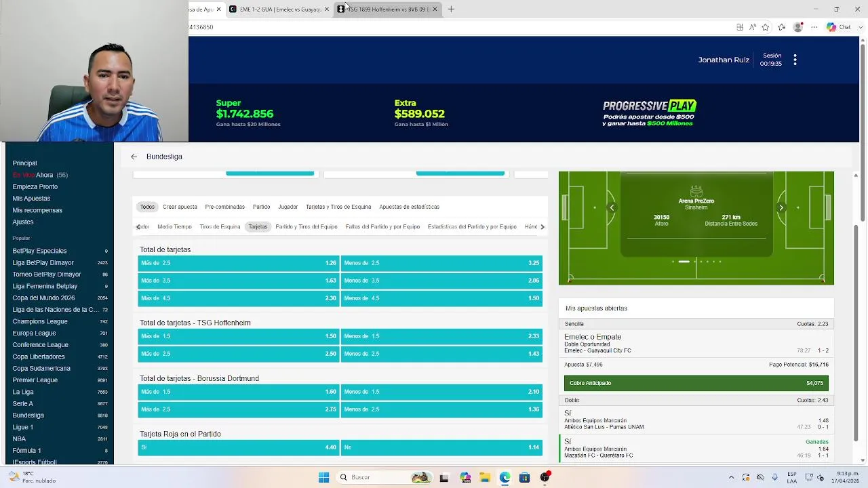The height and width of the screenshot is (488, 868).
Task: Bet Total de tarjetas Más de 2.5 at 1.26
Action: pyautogui.click(x=239, y=263)
